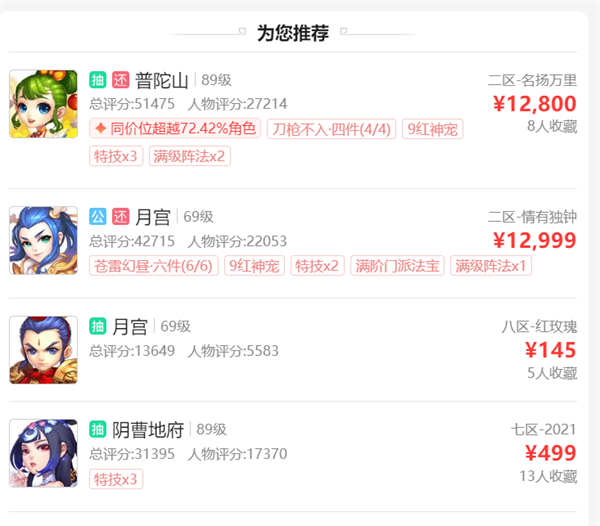Select the 刀枪不入·四件(4/4) tag
600x526 pixels.
point(331,129)
